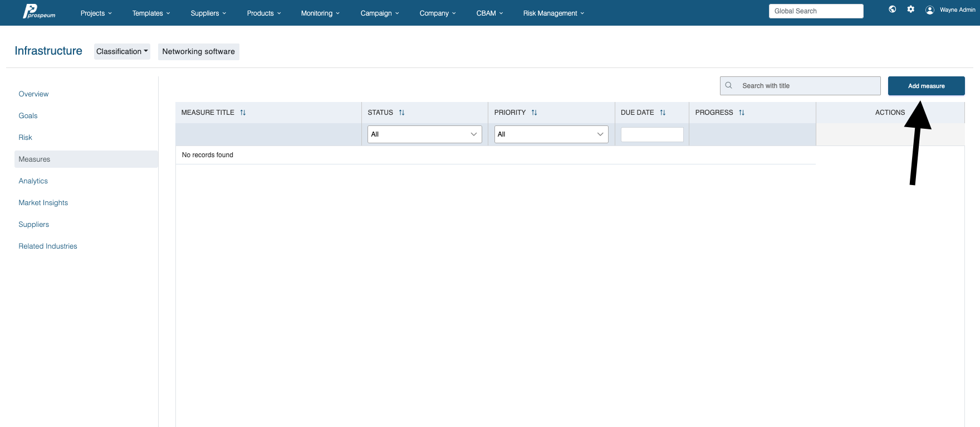
Task: Open the Monitoring menu
Action: click(x=320, y=13)
